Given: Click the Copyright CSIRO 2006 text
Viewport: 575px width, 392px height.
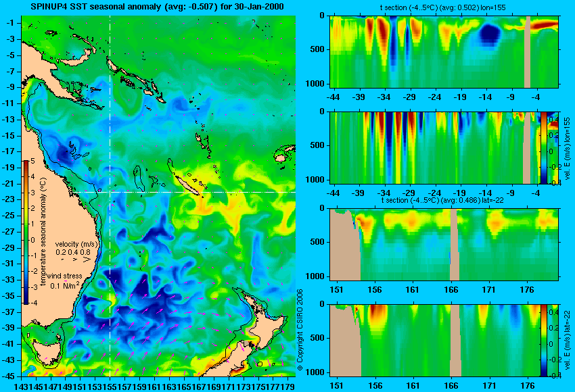Looking at the screenshot, I should (300, 330).
